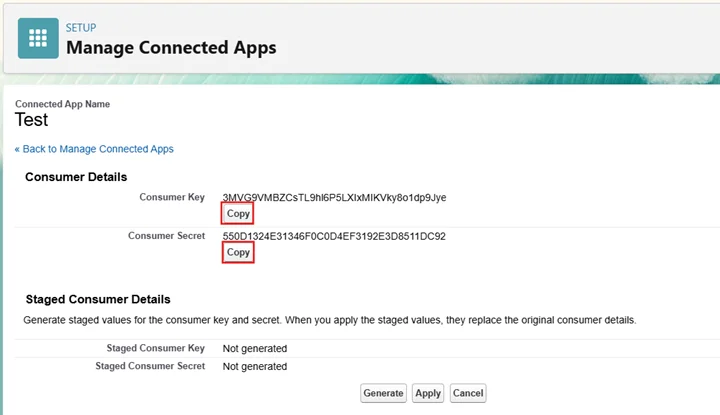Apply the staged consumer values
This screenshot has height=415, width=720.
coord(428,393)
